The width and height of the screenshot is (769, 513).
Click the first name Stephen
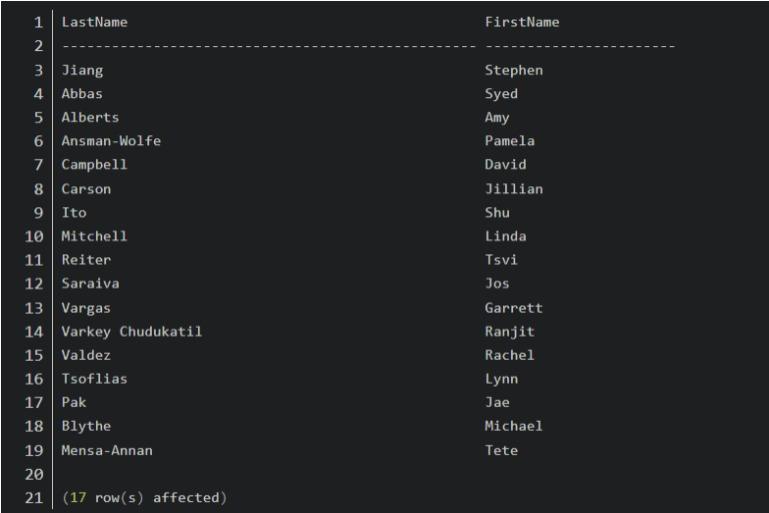(x=514, y=71)
